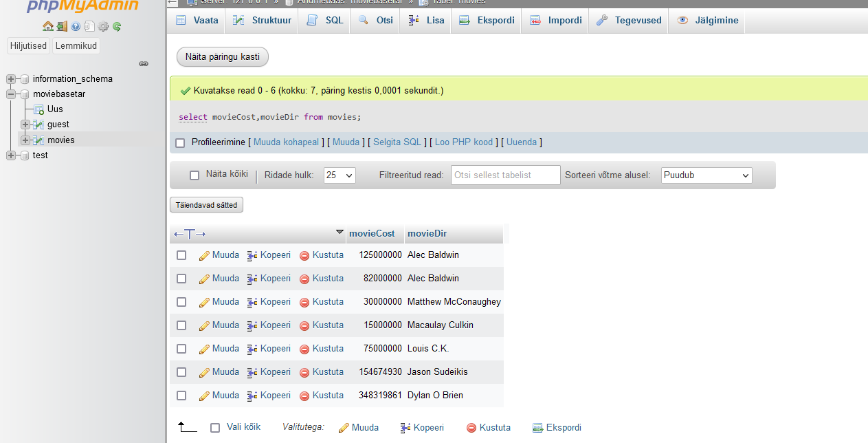Collapse the moviebasetar database node
The image size is (868, 443).
point(11,94)
